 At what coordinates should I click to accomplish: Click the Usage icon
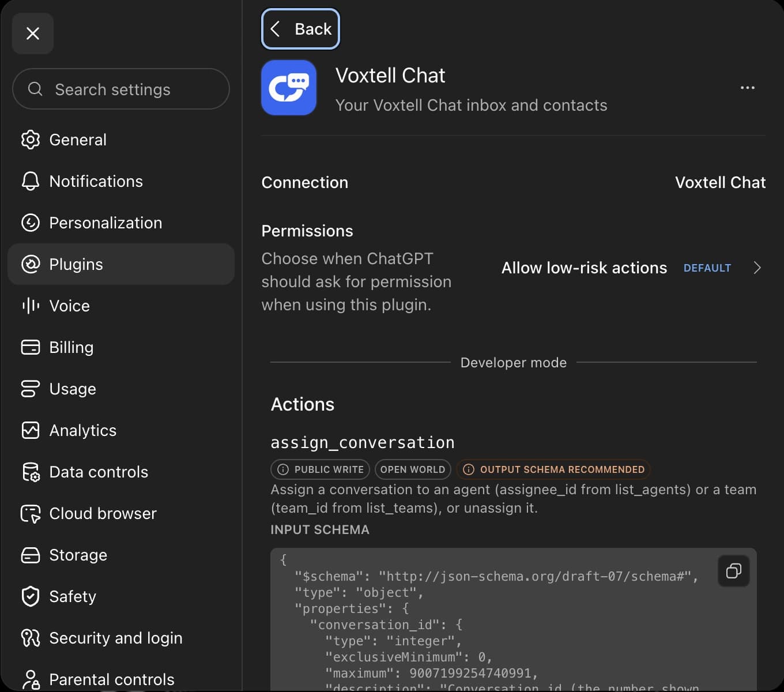pyautogui.click(x=31, y=389)
